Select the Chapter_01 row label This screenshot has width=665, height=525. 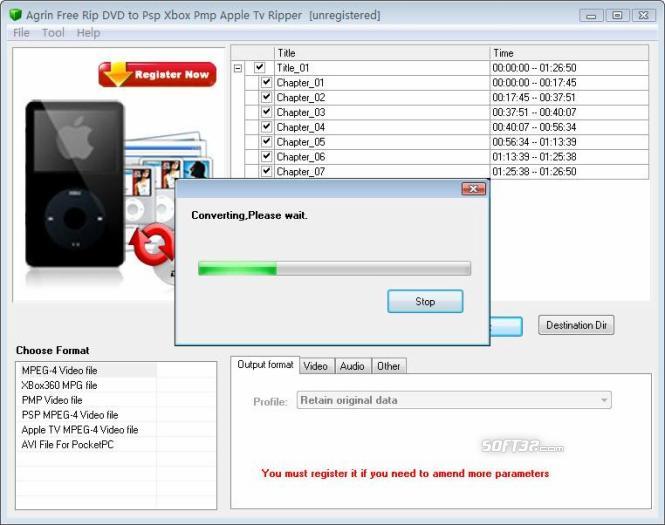pyautogui.click(x=300, y=83)
